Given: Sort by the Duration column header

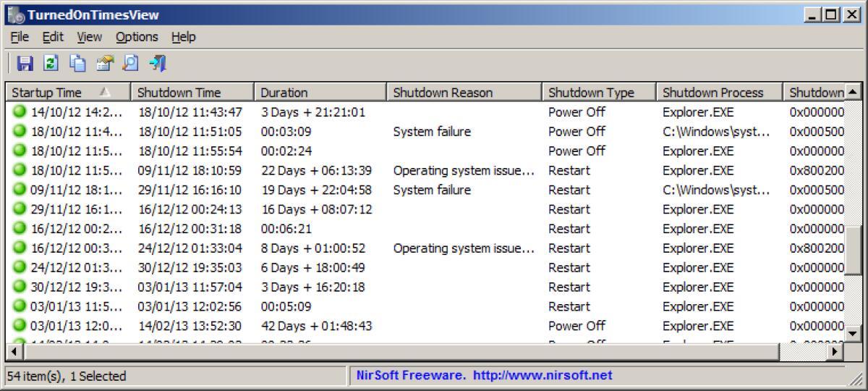Looking at the screenshot, I should click(321, 92).
